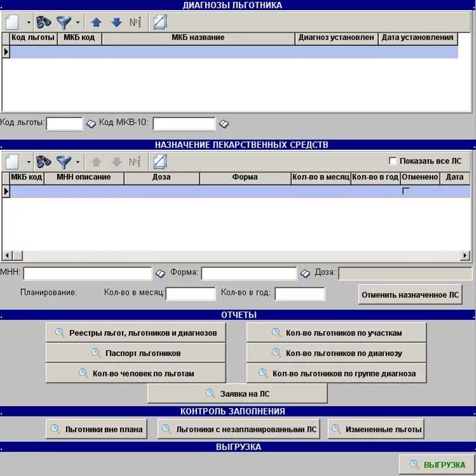Open new record dropdown arrow in medications toolbar
Image resolution: width=476 pixels, height=476 pixels.
coord(29,162)
